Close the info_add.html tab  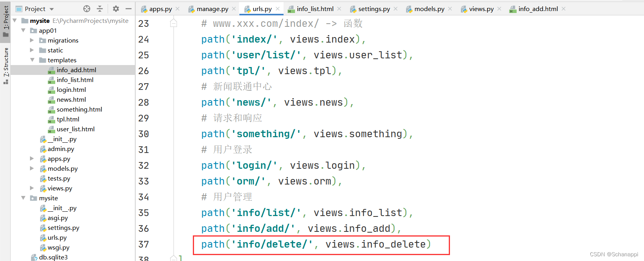(564, 9)
